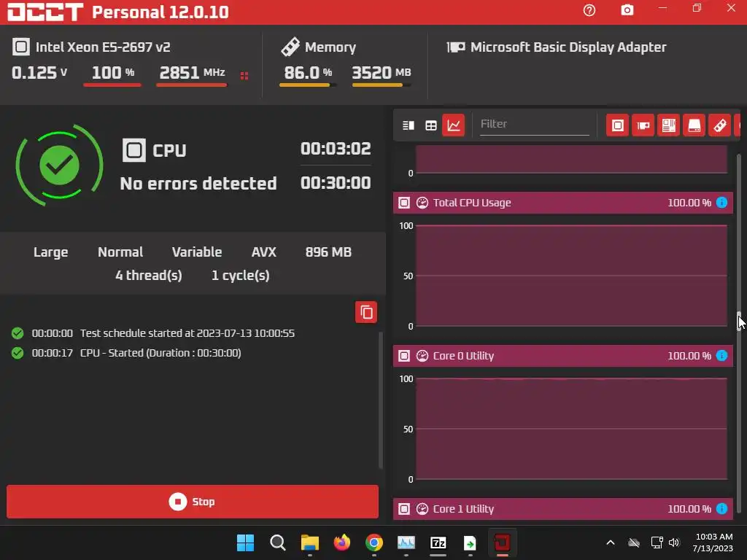The width and height of the screenshot is (747, 560).
Task: Click the total duration 00:30:00
Action: click(x=336, y=183)
